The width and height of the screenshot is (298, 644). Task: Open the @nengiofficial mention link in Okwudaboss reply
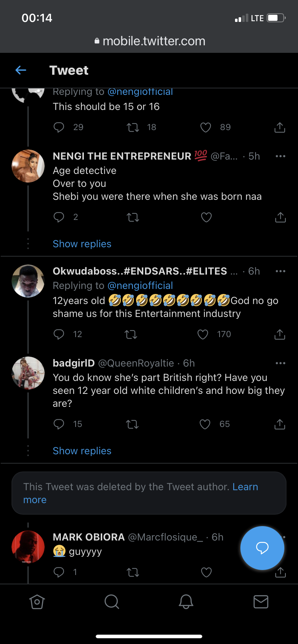coord(140,286)
